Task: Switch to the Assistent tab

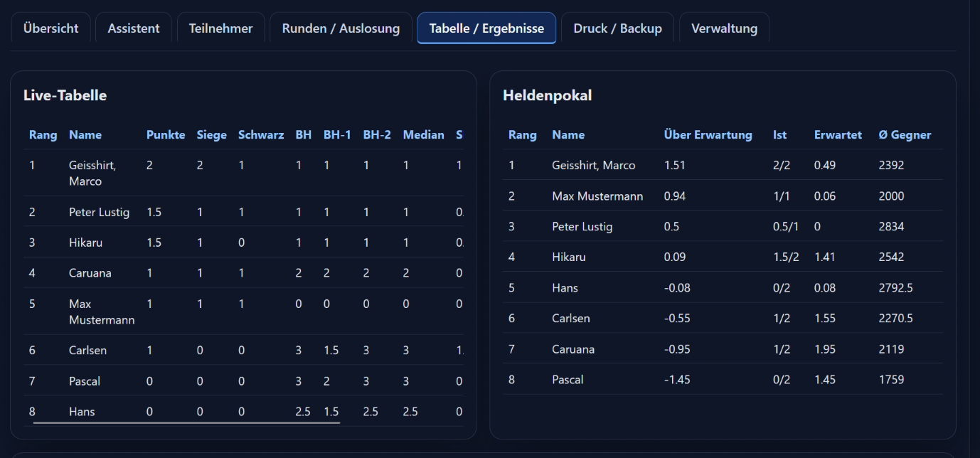Action: pos(134,28)
